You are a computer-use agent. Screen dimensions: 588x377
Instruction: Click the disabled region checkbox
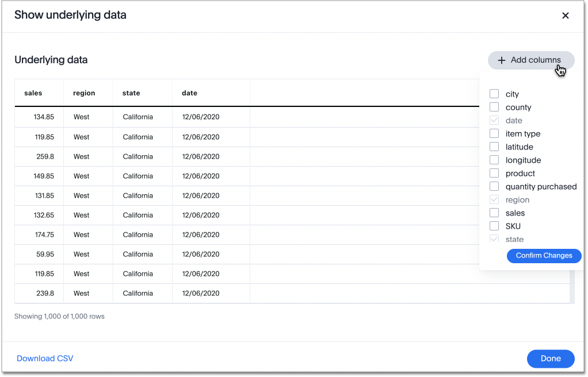click(494, 199)
